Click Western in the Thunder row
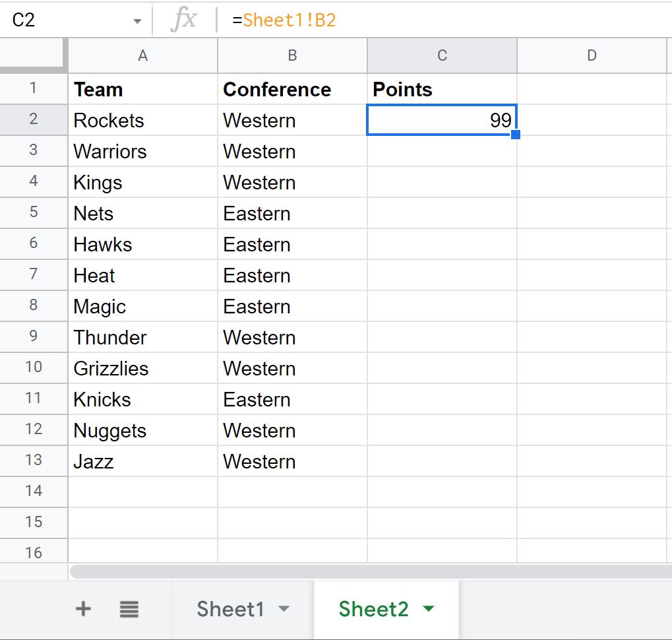 [x=292, y=337]
